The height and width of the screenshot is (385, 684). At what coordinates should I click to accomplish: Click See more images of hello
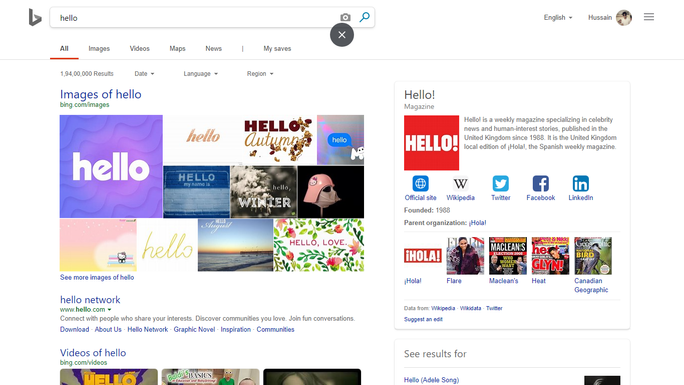click(x=97, y=277)
